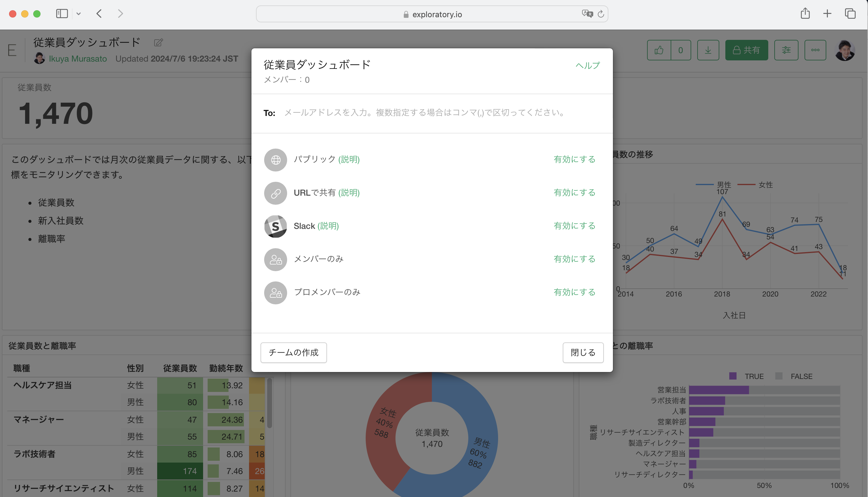Click the download icon button
The image size is (868, 497).
point(708,50)
